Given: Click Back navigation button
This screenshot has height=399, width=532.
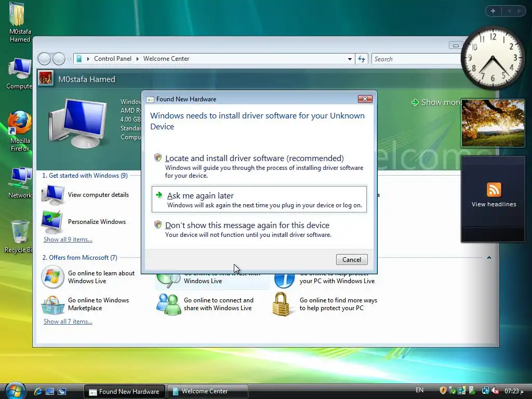Looking at the screenshot, I should (44, 59).
